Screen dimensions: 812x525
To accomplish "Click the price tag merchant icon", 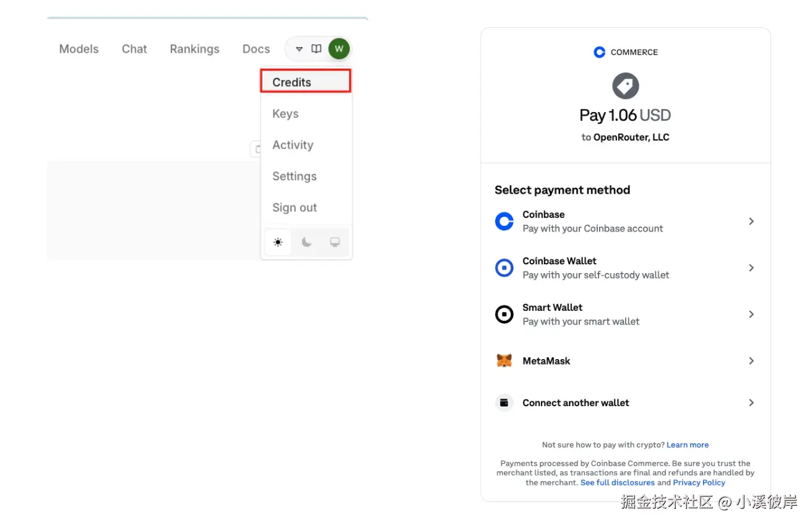I will pyautogui.click(x=625, y=86).
